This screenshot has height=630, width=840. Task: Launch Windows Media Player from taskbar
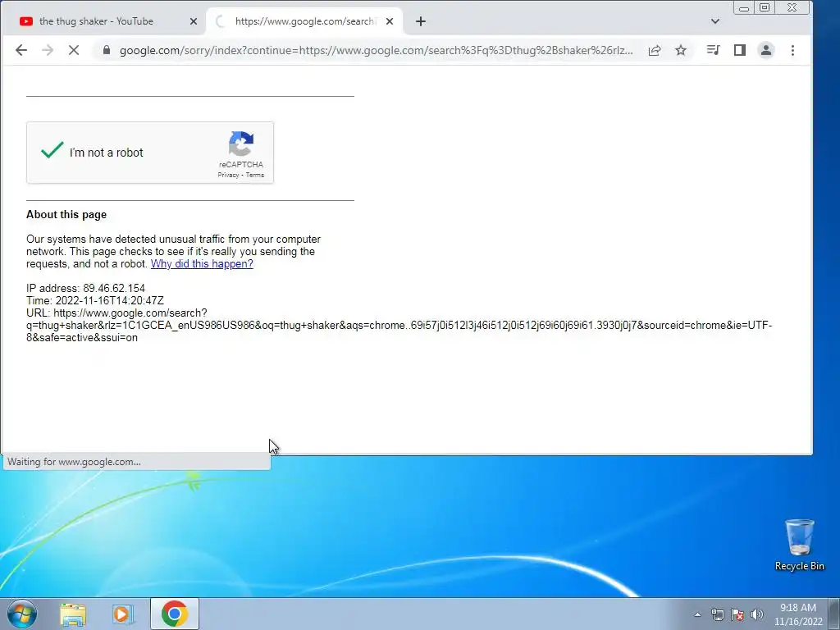[x=123, y=614]
